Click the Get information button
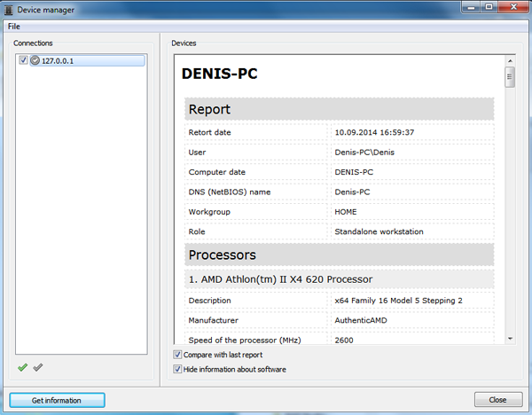This screenshot has width=532, height=415. 57,400
